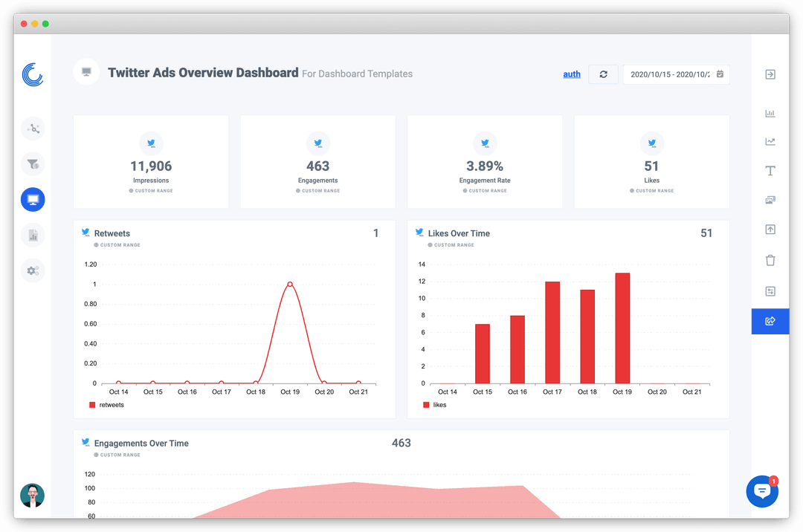Screen dimensions: 803x532
Task: Click the Twitter icon next to Likes Over Time
Action: coord(419,233)
